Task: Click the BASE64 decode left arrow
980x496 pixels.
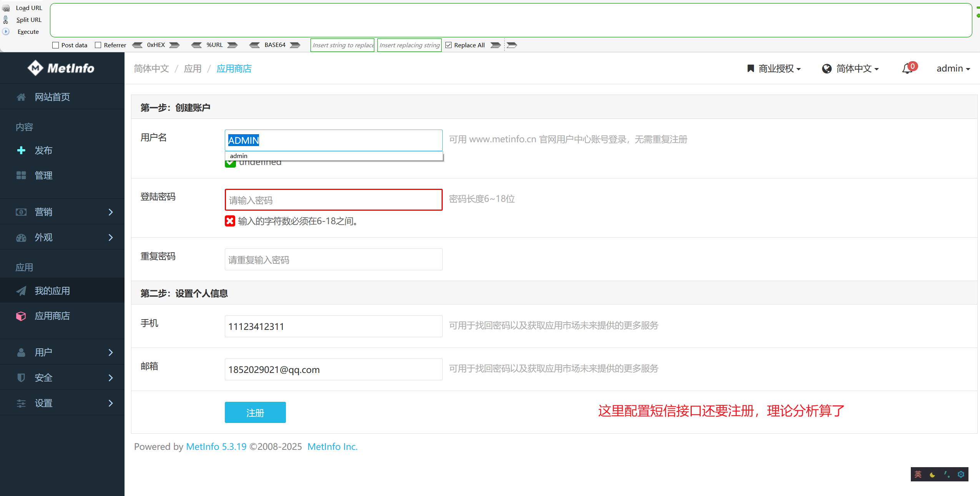Action: coord(254,45)
